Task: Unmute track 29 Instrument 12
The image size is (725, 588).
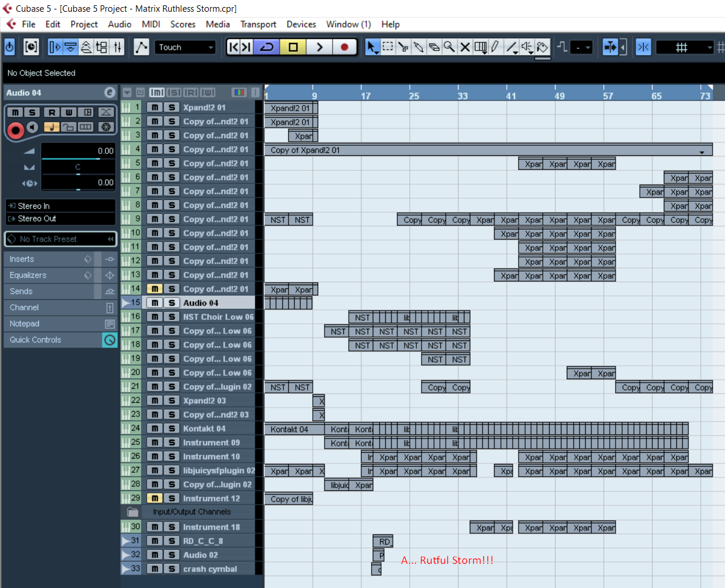Action: (155, 498)
